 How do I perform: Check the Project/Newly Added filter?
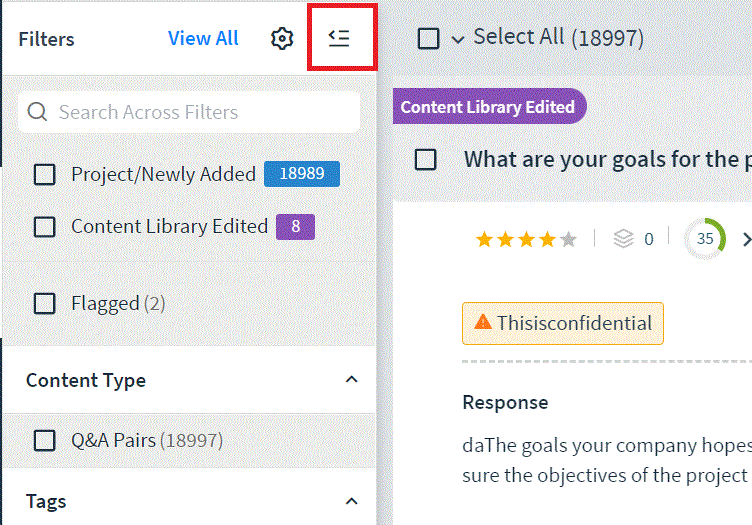click(x=45, y=175)
